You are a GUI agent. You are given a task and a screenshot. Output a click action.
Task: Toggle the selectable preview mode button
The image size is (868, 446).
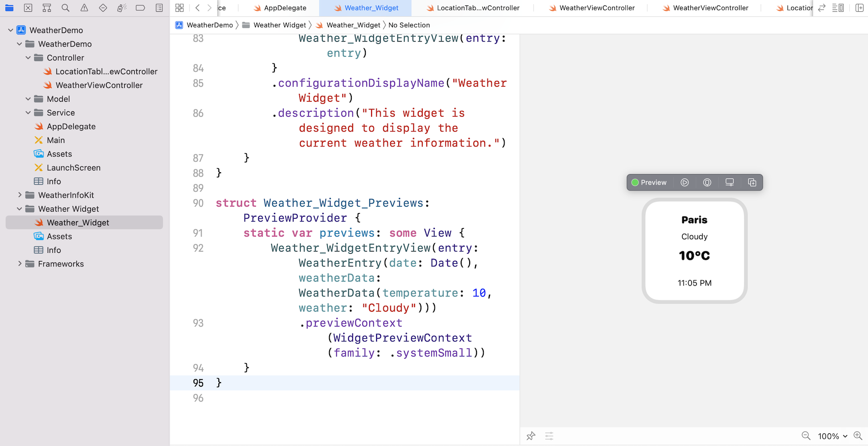click(707, 182)
